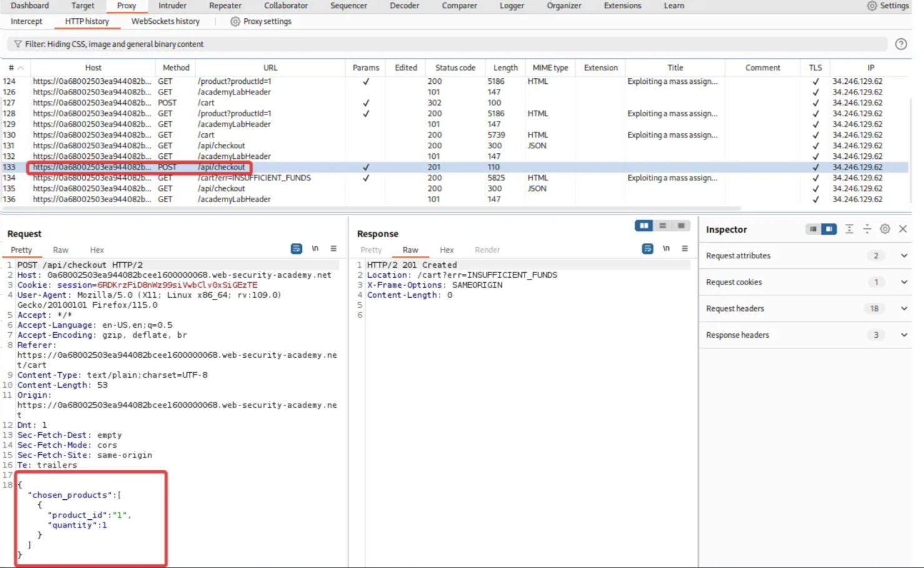
Task: Toggle Inspector to single-column layout mode
Action: coord(813,229)
